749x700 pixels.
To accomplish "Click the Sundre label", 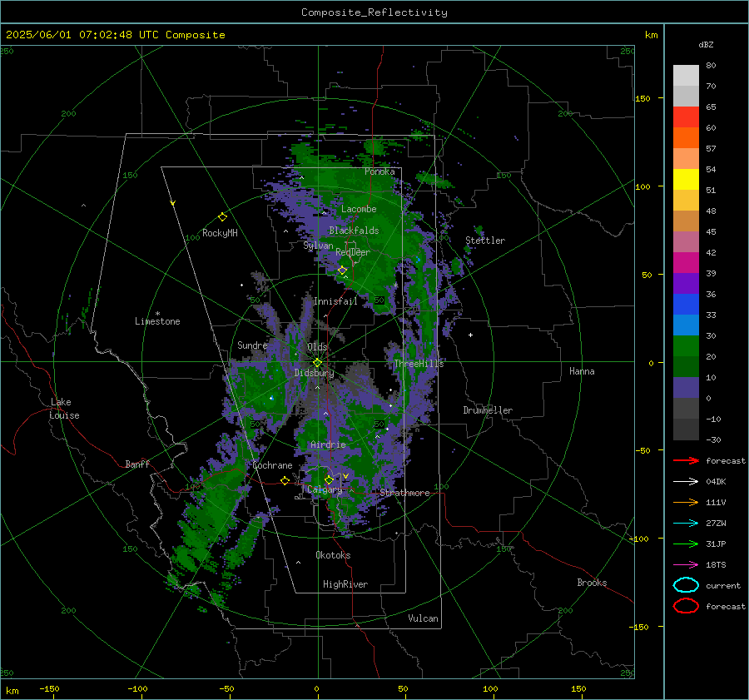I will tap(252, 345).
